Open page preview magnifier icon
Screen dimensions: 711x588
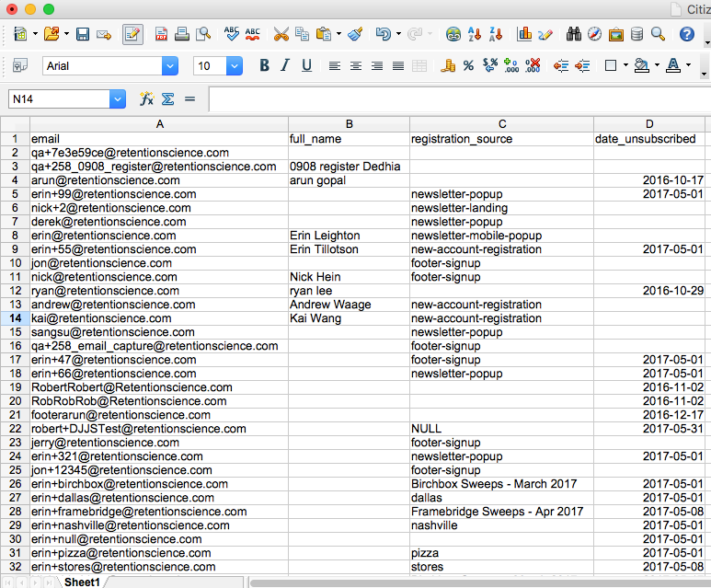pyautogui.click(x=203, y=34)
